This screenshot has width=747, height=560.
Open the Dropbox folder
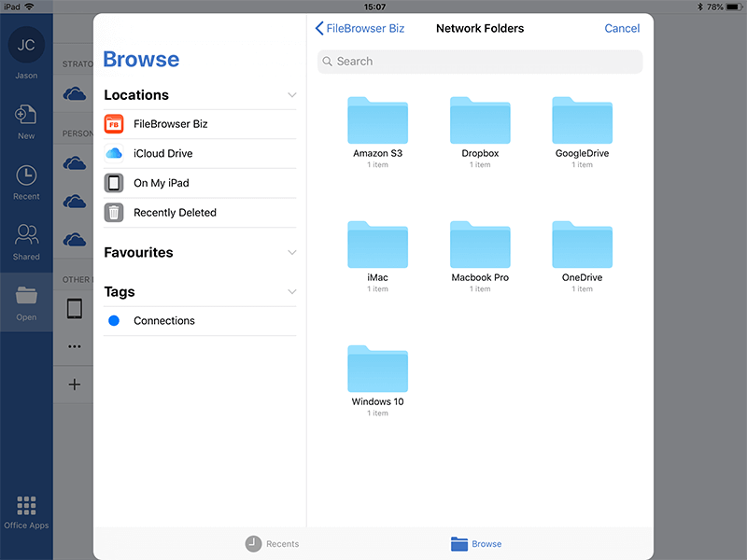(x=480, y=120)
